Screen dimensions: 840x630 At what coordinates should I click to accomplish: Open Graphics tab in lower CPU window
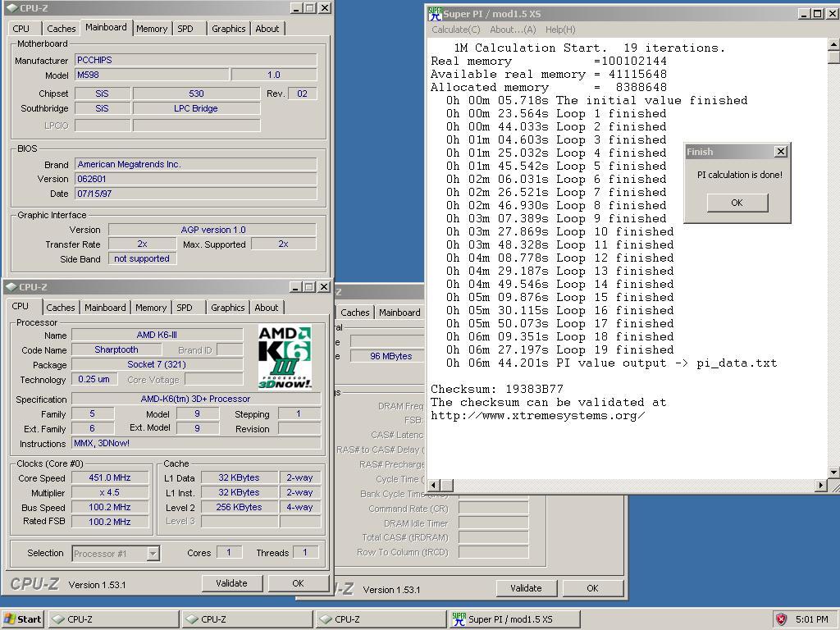click(x=228, y=308)
